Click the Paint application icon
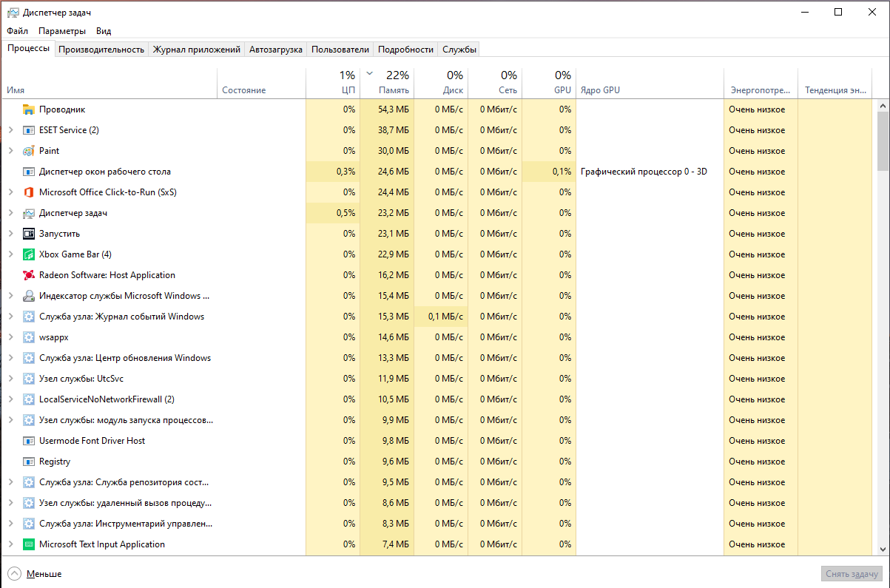This screenshot has width=890, height=588. tap(29, 151)
